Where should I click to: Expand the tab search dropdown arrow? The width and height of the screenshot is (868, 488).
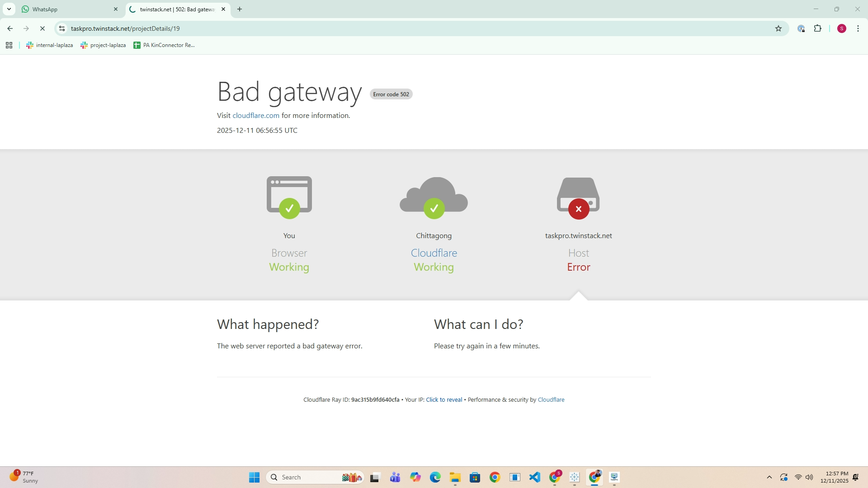point(9,9)
